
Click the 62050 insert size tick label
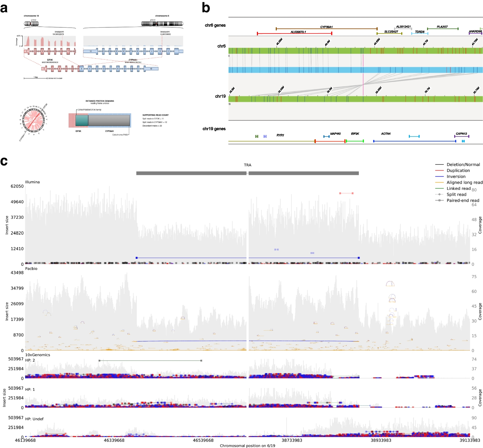[17, 186]
